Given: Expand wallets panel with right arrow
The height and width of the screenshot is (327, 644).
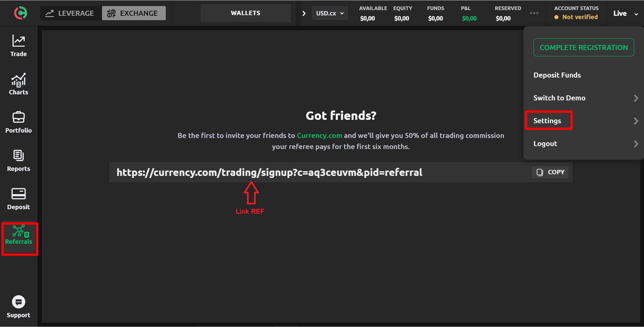Looking at the screenshot, I should (x=304, y=13).
